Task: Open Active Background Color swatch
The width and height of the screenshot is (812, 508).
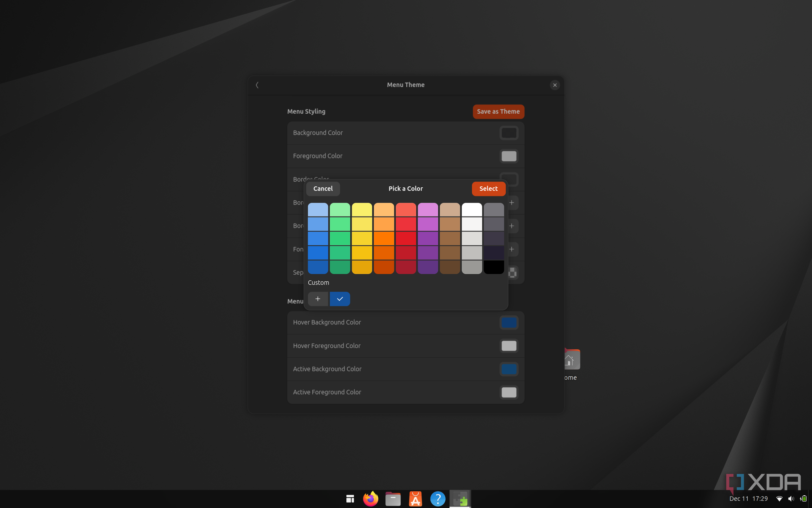Action: [509, 369]
